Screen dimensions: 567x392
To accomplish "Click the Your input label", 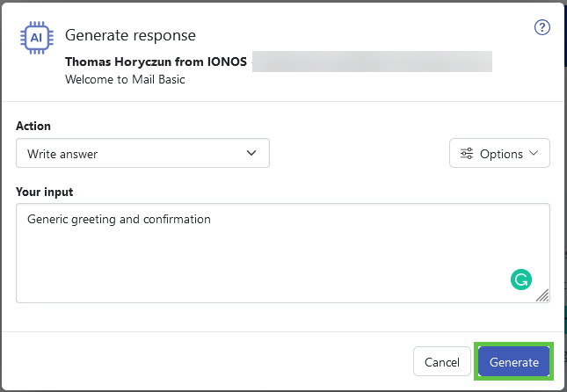I will pos(45,192).
